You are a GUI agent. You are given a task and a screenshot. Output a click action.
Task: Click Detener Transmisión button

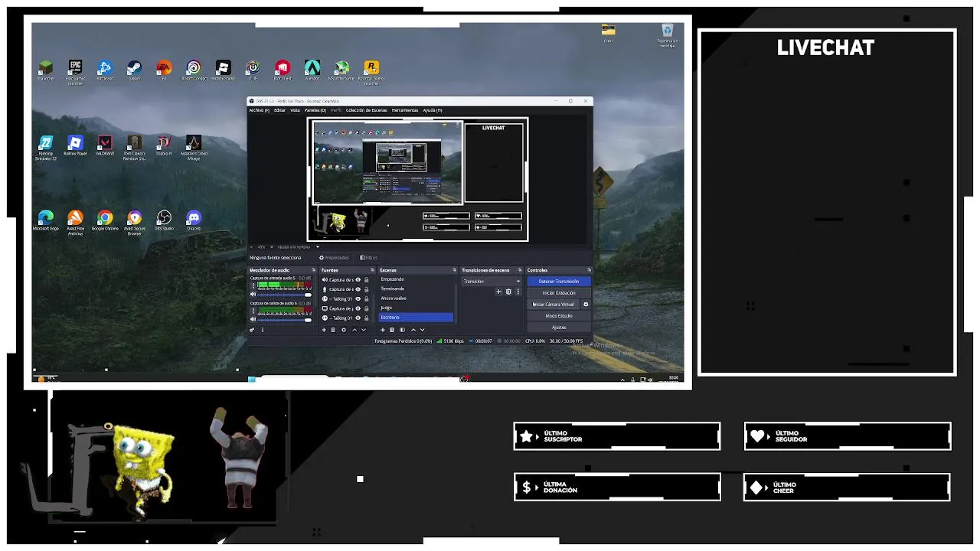[559, 281]
